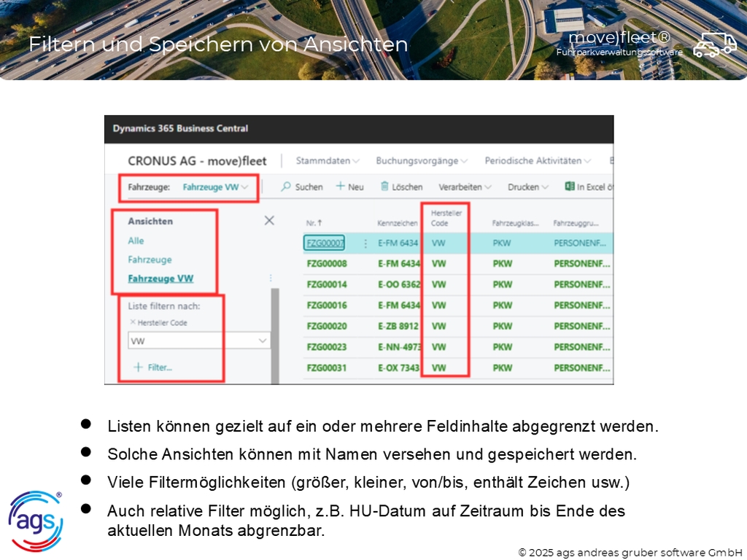Remove the Hersteller Code filter with X

pos(133,322)
